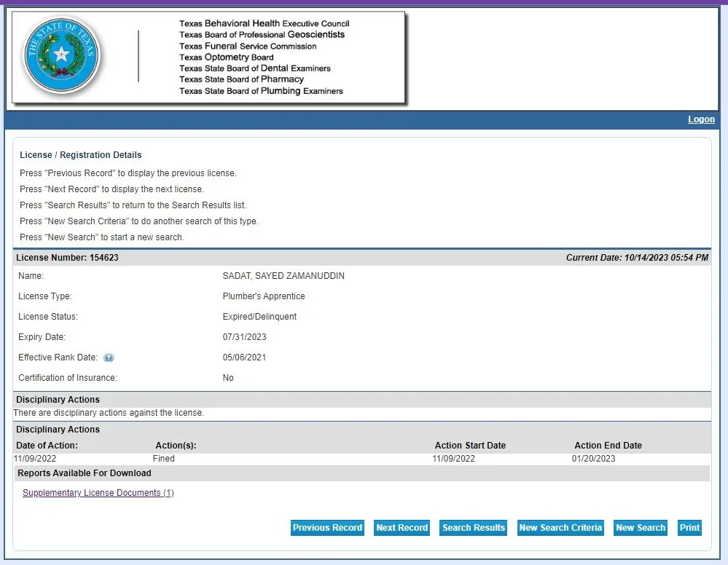Select the name SADAT, SAYED ZAMANUDDIN
Viewport: 728px width, 565px height.
(x=283, y=276)
